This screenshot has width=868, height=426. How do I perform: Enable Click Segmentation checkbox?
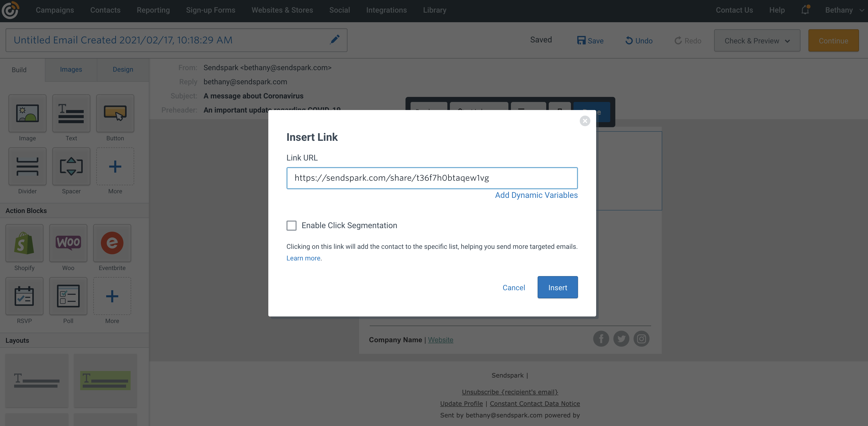pos(292,225)
